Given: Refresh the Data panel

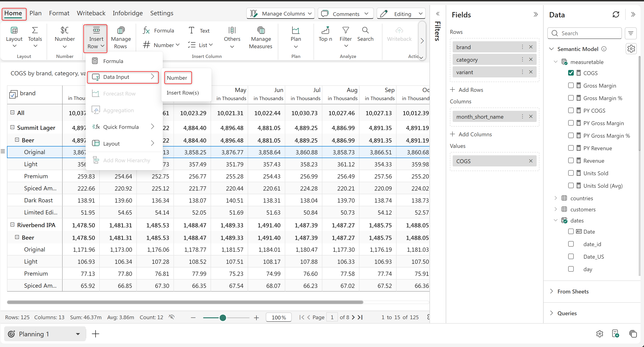Looking at the screenshot, I should pos(616,15).
